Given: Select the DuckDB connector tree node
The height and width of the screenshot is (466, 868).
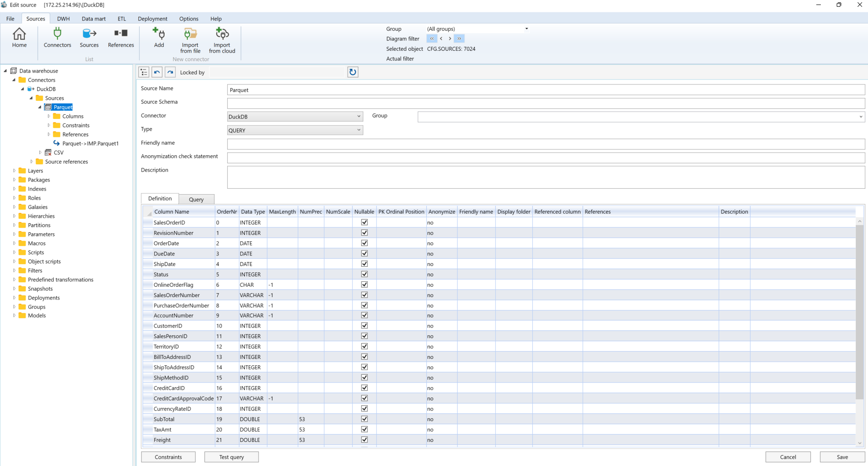Looking at the screenshot, I should [46, 89].
